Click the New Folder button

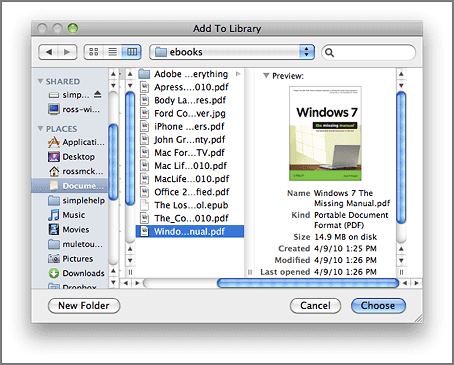[84, 306]
